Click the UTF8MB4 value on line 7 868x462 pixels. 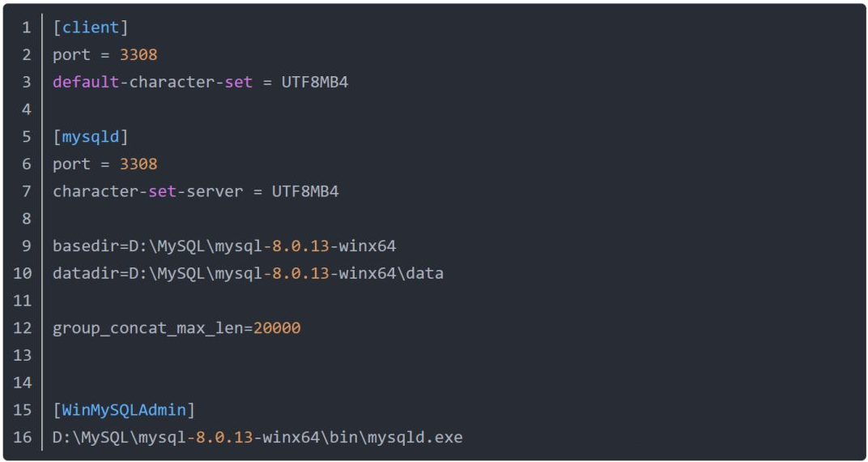tap(305, 191)
